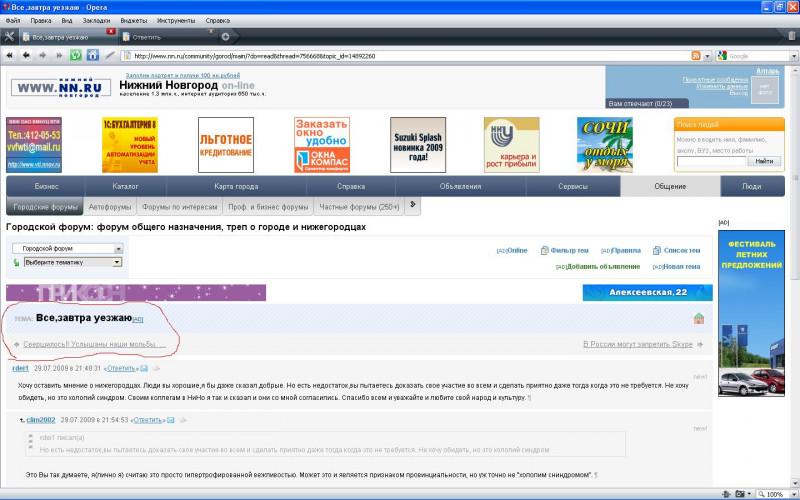
Task: Open the RSS feed dropdown arrow
Action: 707,56
